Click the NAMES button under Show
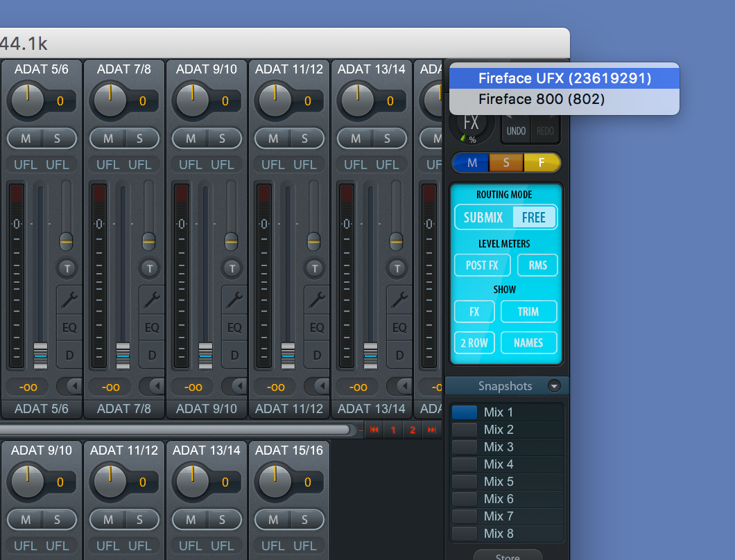 tap(529, 343)
